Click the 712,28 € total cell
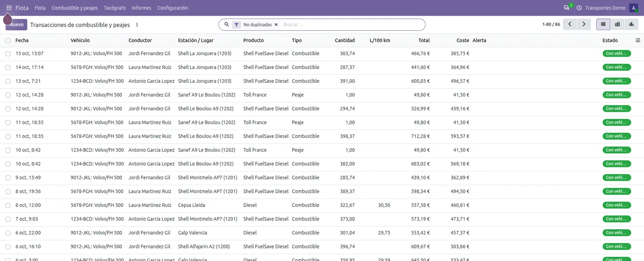 tap(420, 136)
